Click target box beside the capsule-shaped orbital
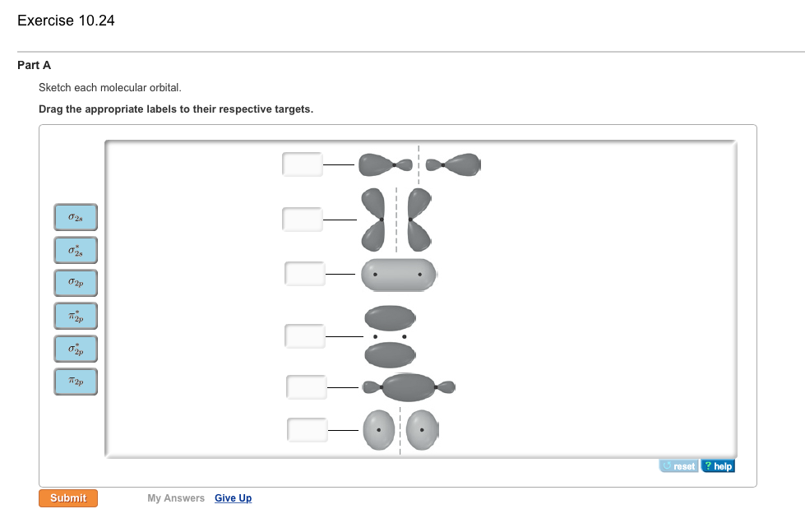 [305, 274]
